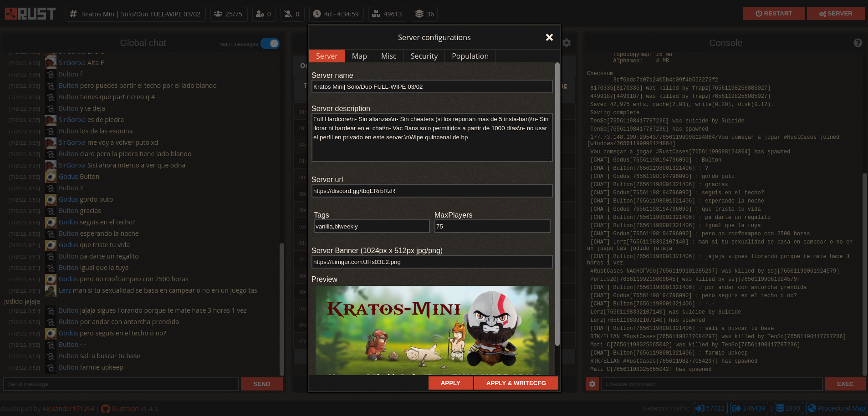Click the clock icon beside the 4d uptime
The image size is (868, 416).
click(317, 14)
